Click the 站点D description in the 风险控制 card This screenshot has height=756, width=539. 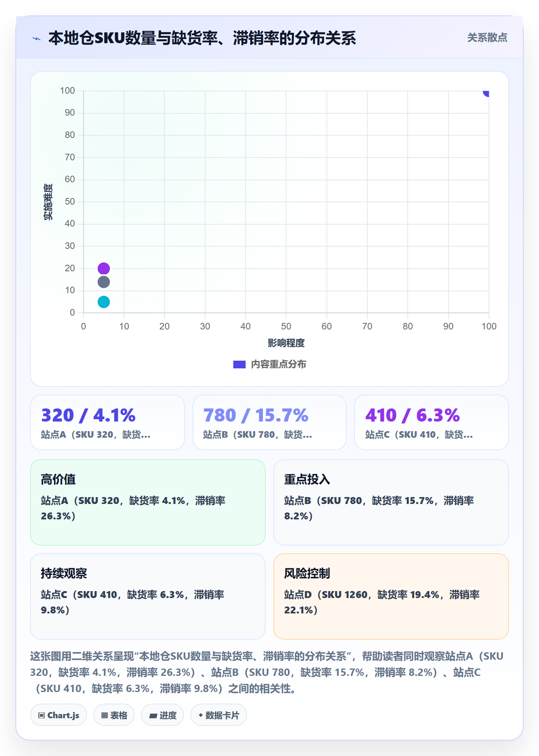click(x=382, y=602)
